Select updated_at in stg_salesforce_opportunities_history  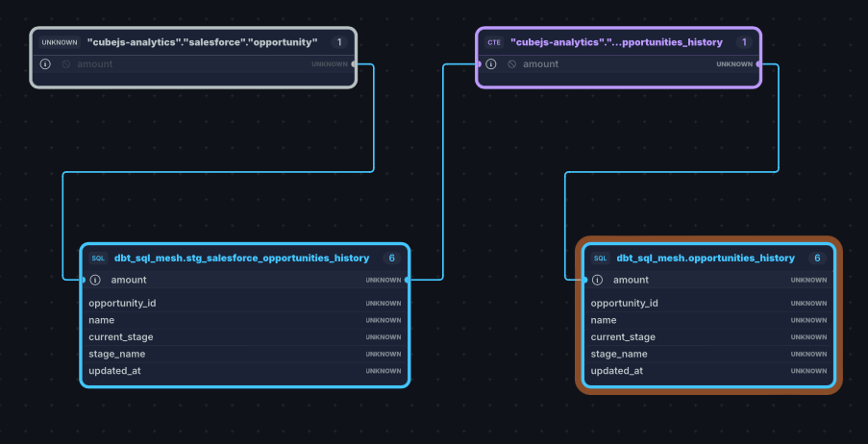245,371
